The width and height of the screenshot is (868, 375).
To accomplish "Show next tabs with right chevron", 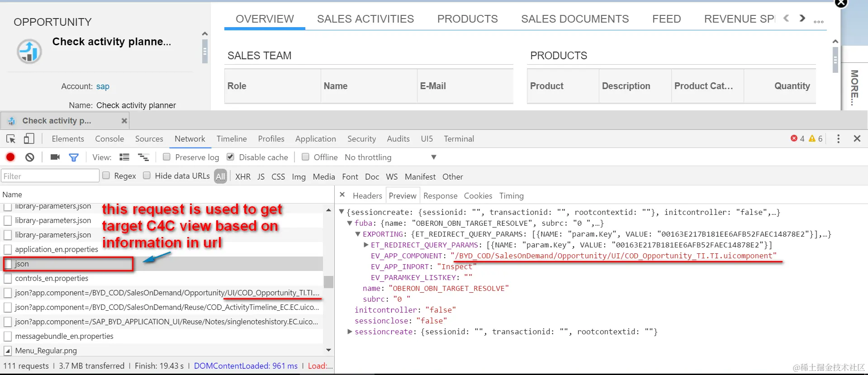I will (802, 18).
